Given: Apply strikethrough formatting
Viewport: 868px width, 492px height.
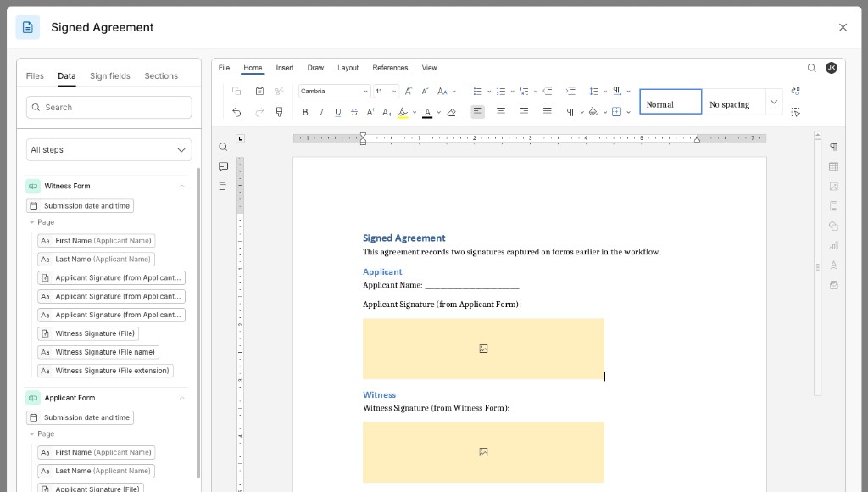Looking at the screenshot, I should click(x=353, y=112).
